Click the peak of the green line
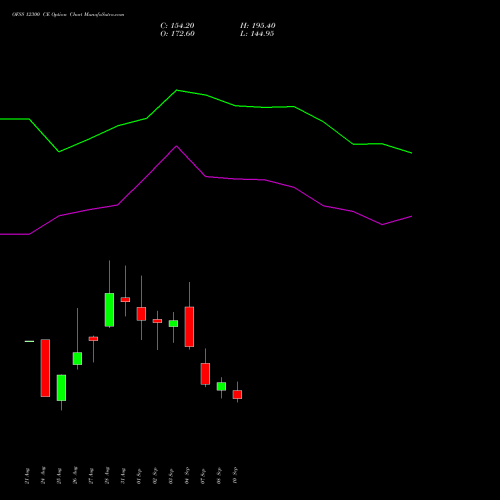Screen dimensions: 500x500 [x=177, y=90]
